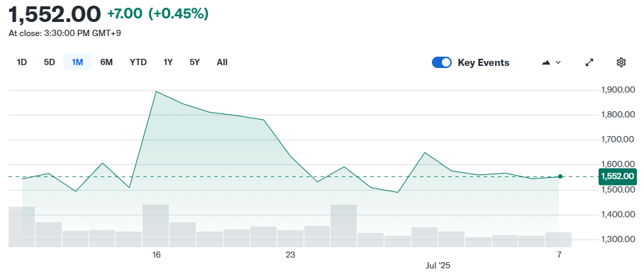Image resolution: width=644 pixels, height=277 pixels.
Task: Click the green 1,552.00 price label
Action: (x=617, y=176)
